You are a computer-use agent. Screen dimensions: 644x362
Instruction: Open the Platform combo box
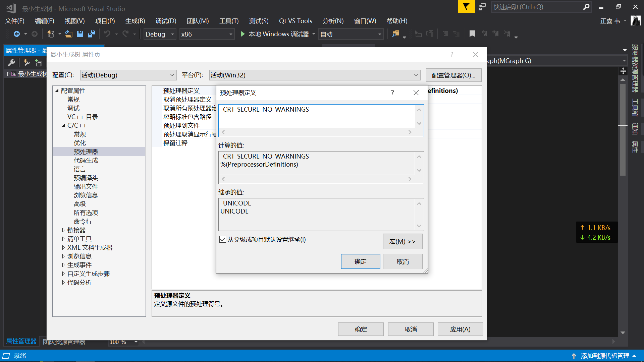click(x=315, y=75)
